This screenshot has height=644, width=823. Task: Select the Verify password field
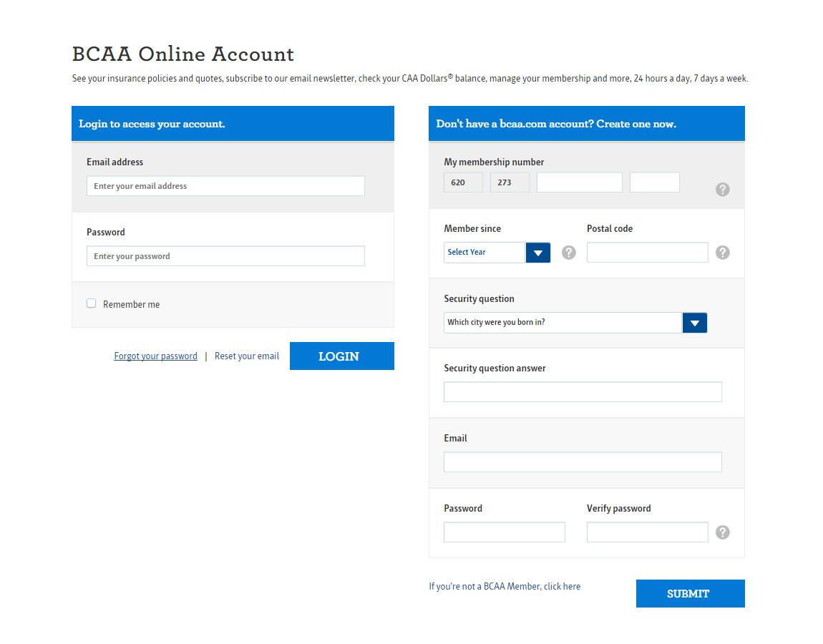point(647,532)
